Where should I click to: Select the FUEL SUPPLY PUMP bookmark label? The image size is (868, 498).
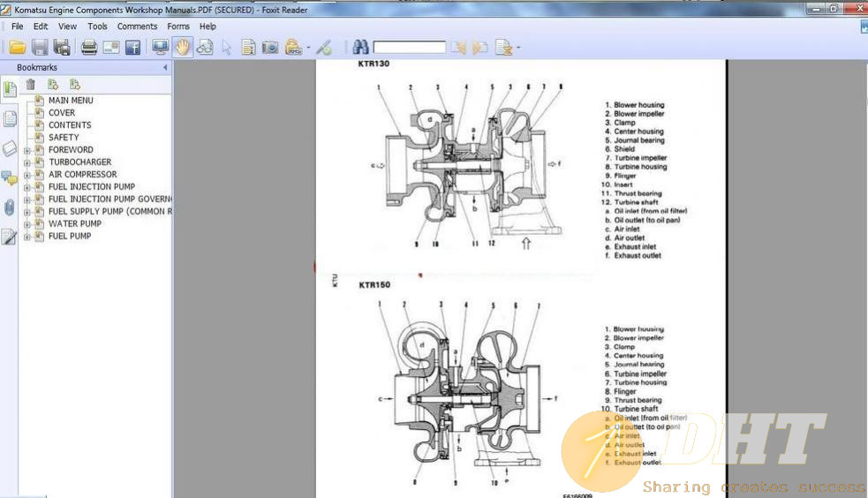point(110,211)
